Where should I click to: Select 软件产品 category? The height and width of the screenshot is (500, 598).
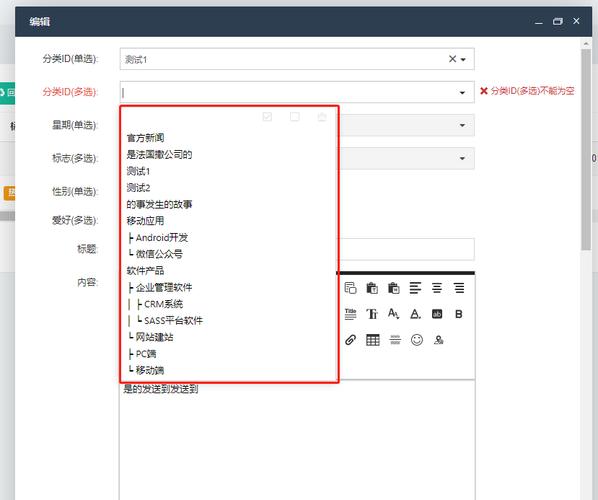coord(145,271)
